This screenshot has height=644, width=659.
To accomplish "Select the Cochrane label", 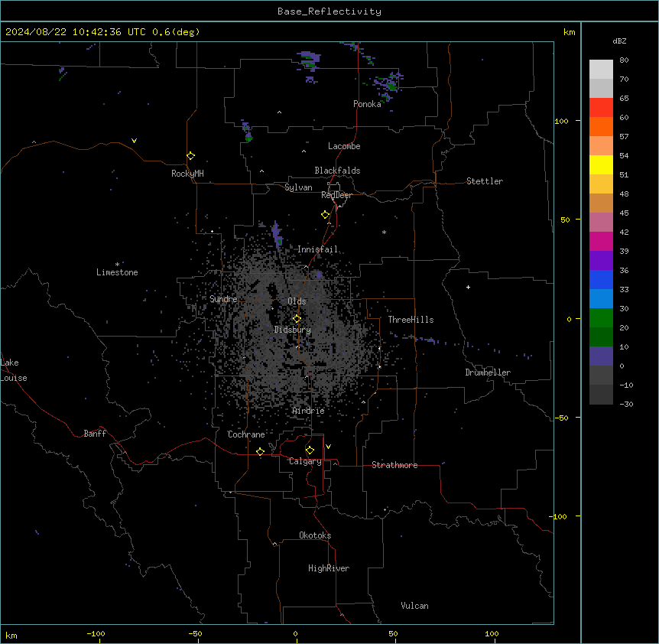I will 246,434.
